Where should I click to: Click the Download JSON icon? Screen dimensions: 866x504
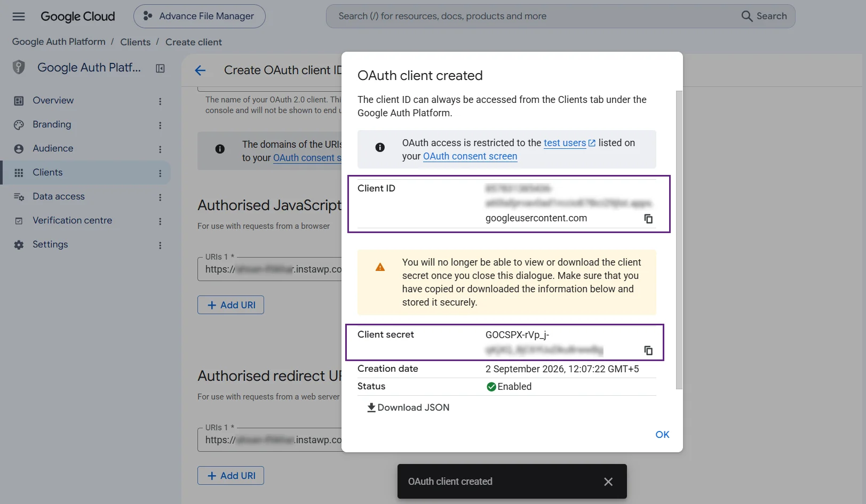pyautogui.click(x=371, y=407)
